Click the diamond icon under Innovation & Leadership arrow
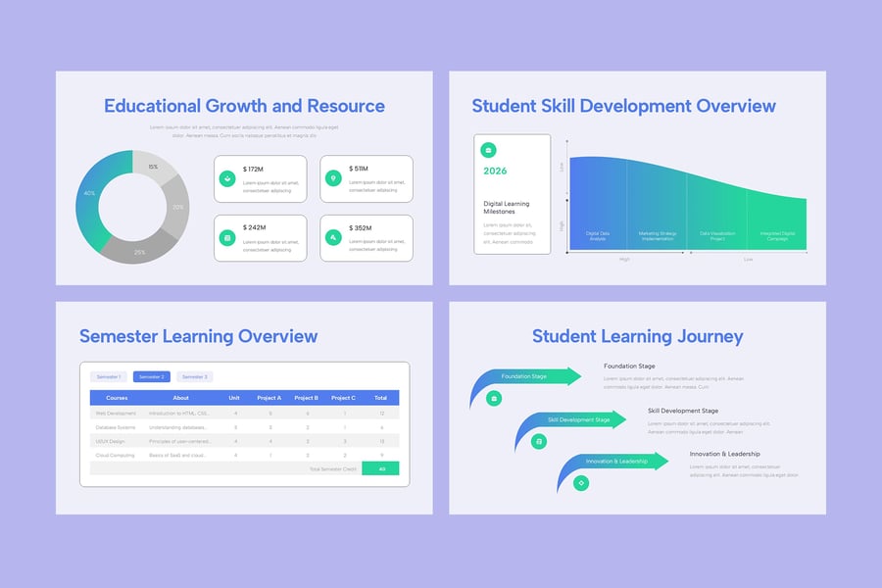This screenshot has width=882, height=588. 581,482
